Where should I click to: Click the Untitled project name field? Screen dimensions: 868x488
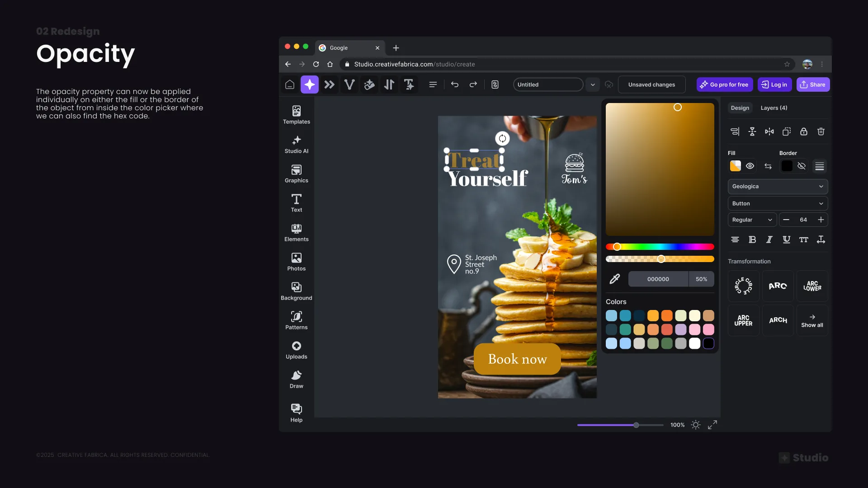tap(548, 84)
